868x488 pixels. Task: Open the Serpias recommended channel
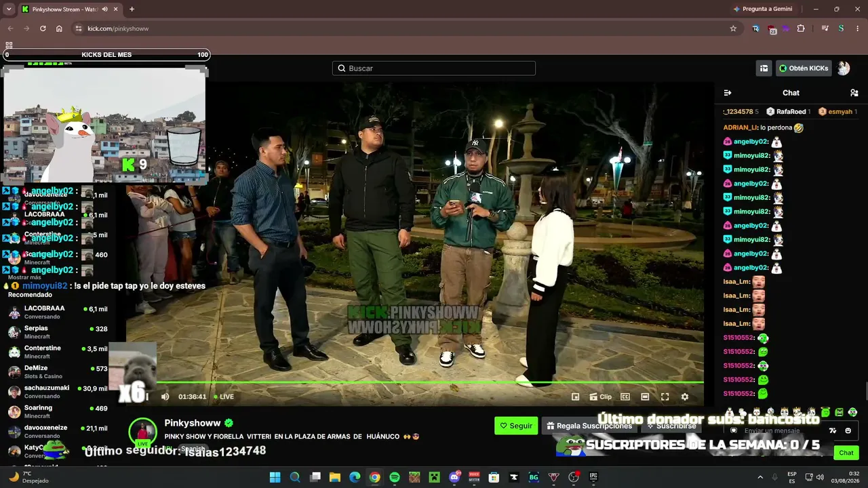pos(58,332)
